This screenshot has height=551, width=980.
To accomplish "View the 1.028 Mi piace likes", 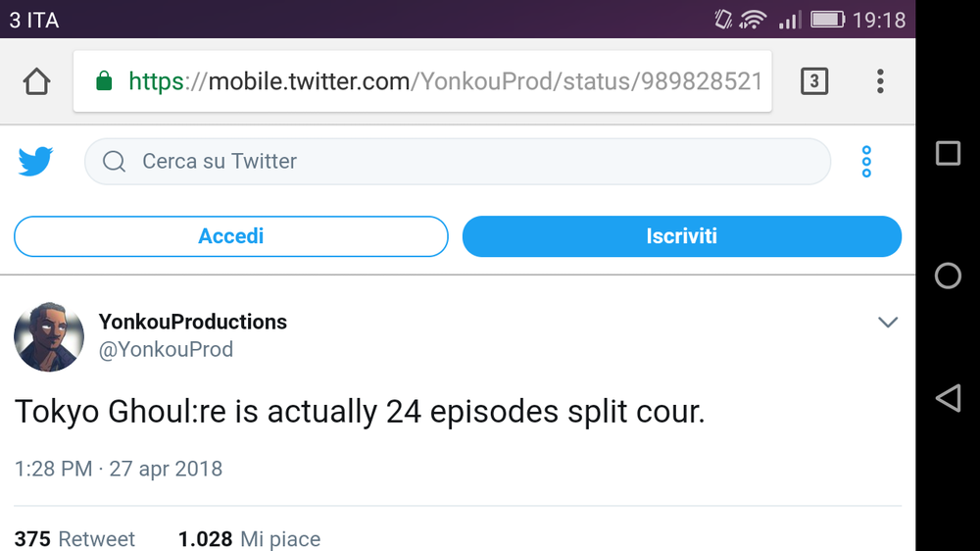I will point(249,538).
